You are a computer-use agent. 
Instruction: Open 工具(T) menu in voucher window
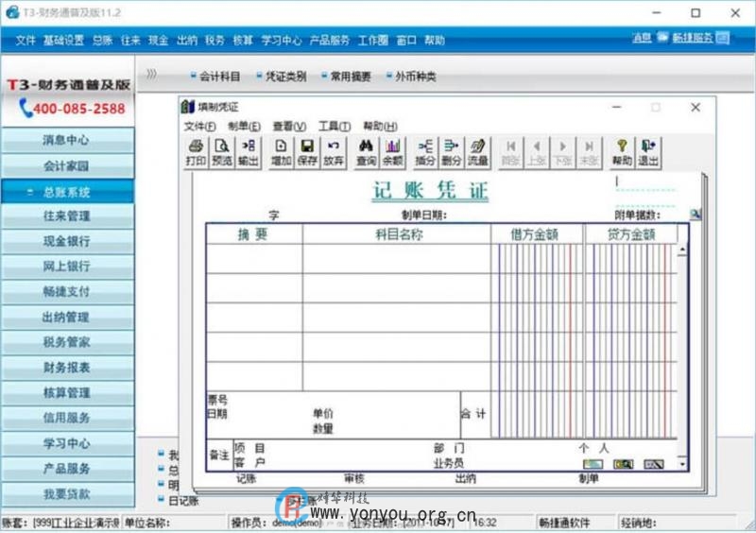(335, 127)
